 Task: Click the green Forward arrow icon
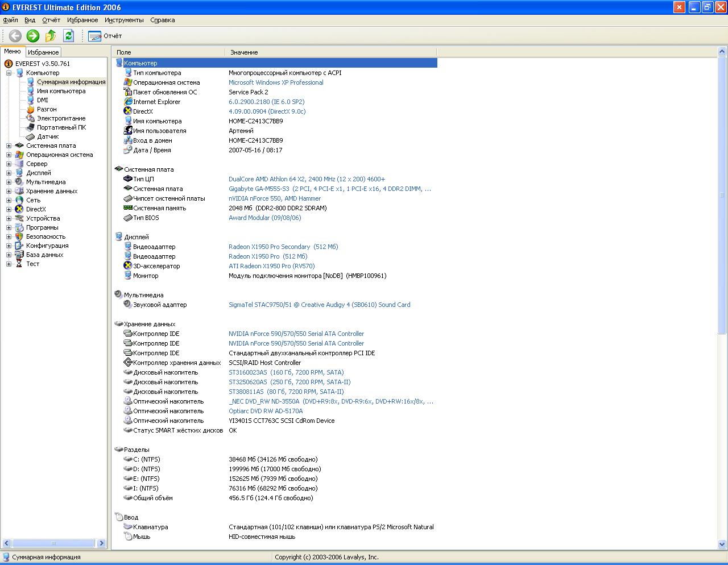click(33, 36)
